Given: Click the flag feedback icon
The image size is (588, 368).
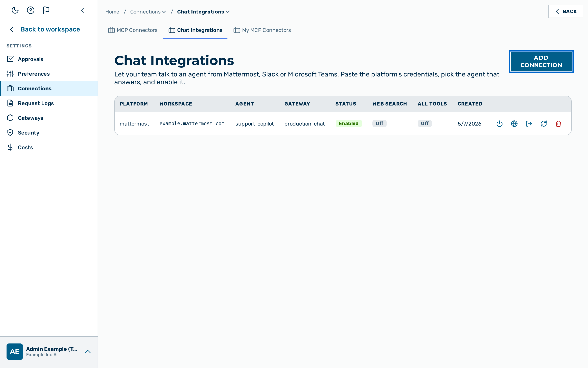Looking at the screenshot, I should click(x=46, y=10).
